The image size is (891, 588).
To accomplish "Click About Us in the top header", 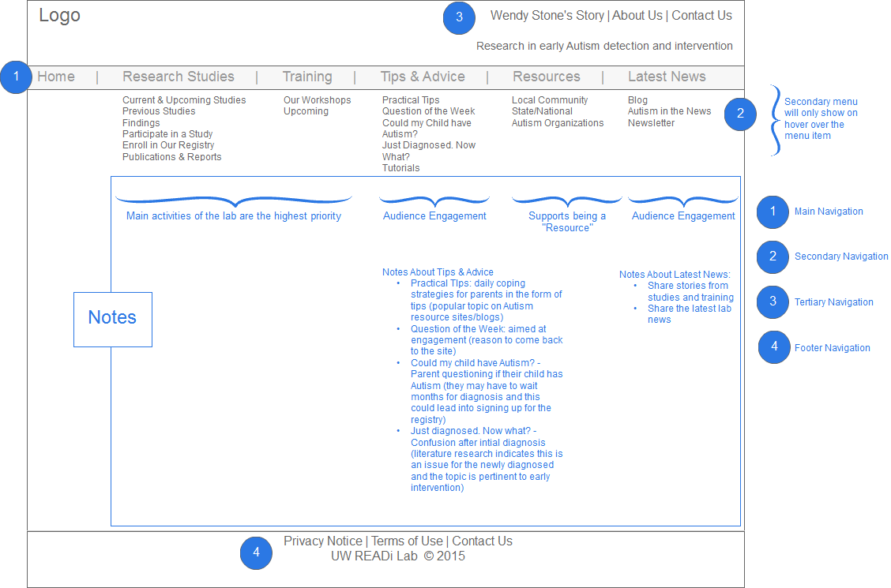I will click(637, 16).
